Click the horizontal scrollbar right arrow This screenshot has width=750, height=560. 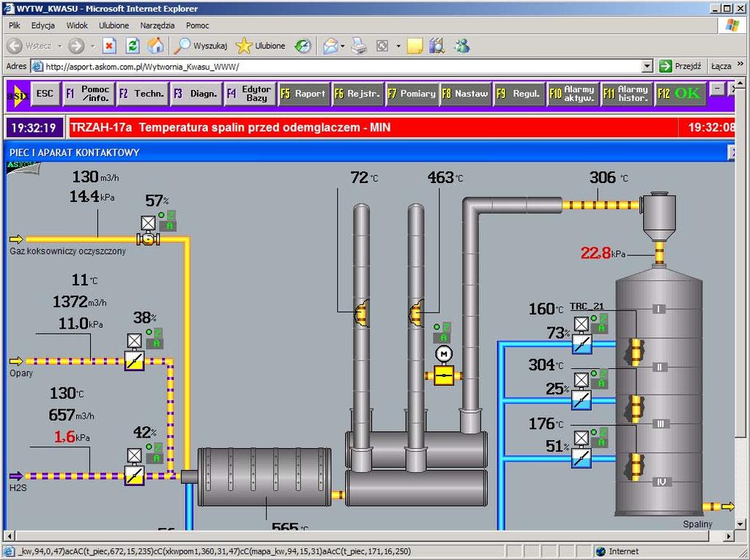[x=729, y=536]
